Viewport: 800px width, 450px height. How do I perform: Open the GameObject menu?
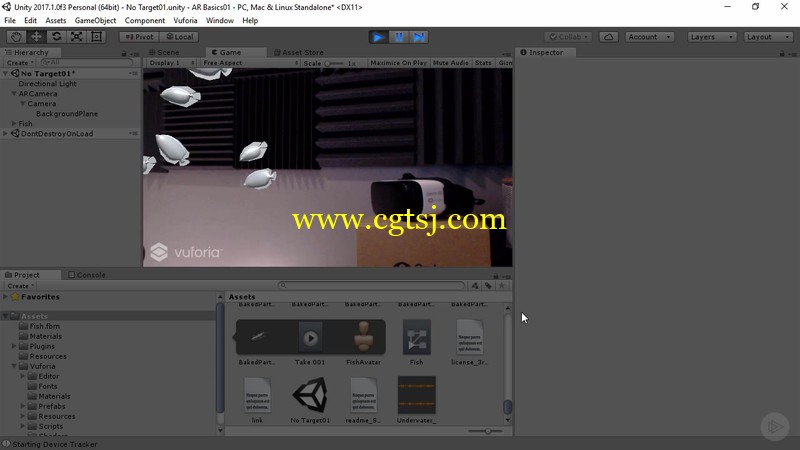pos(95,20)
